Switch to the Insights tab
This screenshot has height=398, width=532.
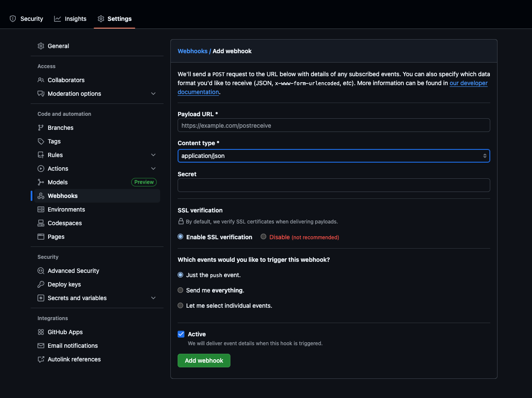[x=70, y=19]
